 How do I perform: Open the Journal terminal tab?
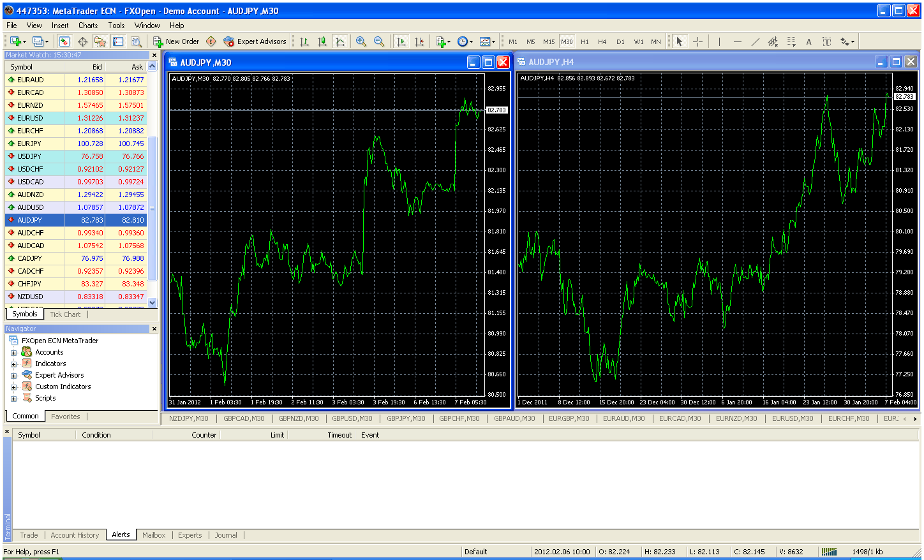(226, 535)
